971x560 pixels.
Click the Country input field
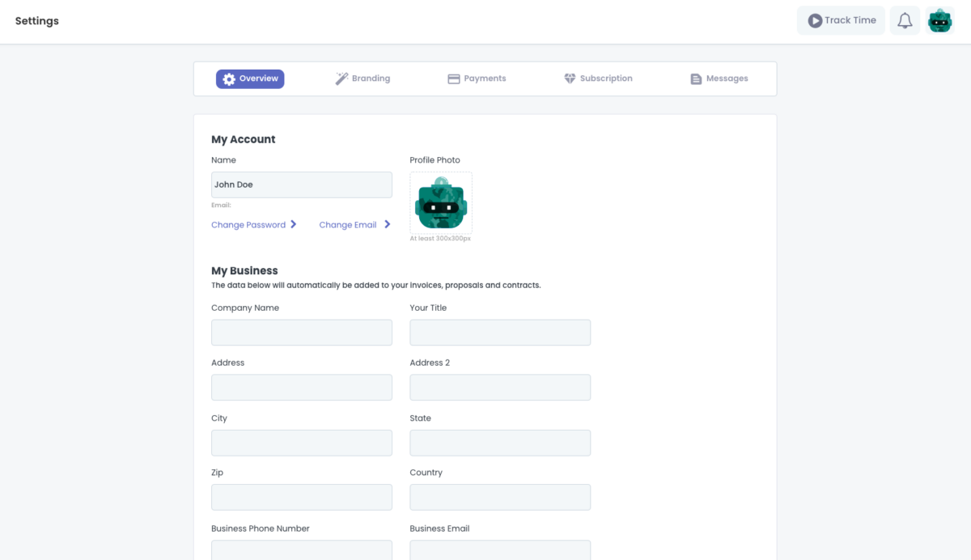pyautogui.click(x=499, y=497)
